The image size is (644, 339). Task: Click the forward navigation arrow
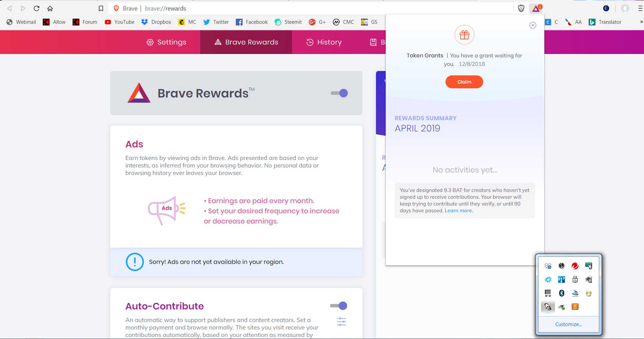pos(23,8)
